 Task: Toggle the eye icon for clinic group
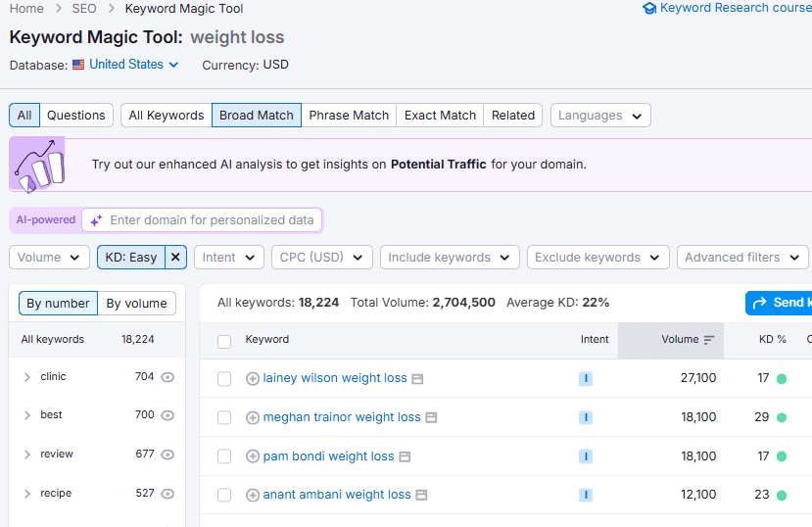click(x=167, y=377)
